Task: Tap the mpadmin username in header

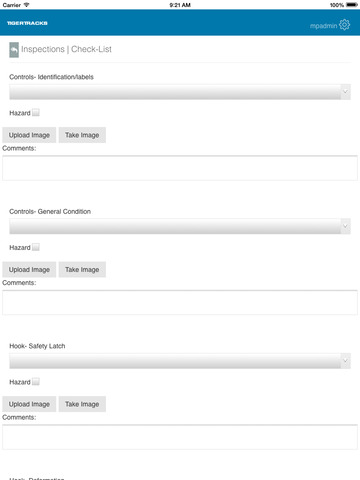Action: 323,26
